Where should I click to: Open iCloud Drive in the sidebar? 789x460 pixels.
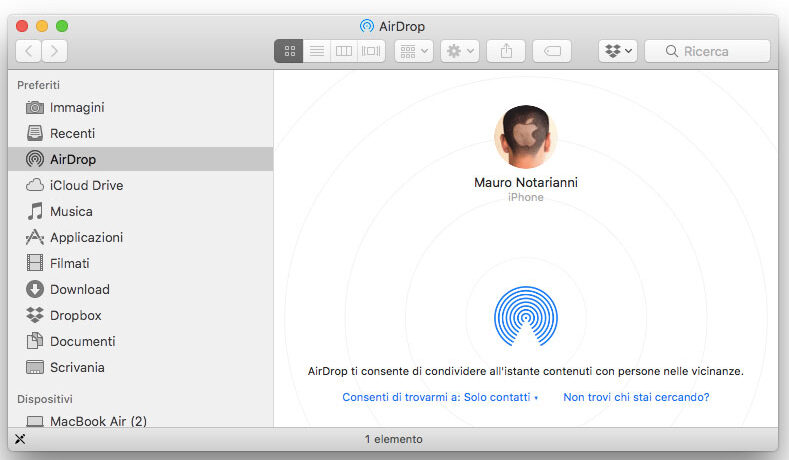pyautogui.click(x=87, y=185)
